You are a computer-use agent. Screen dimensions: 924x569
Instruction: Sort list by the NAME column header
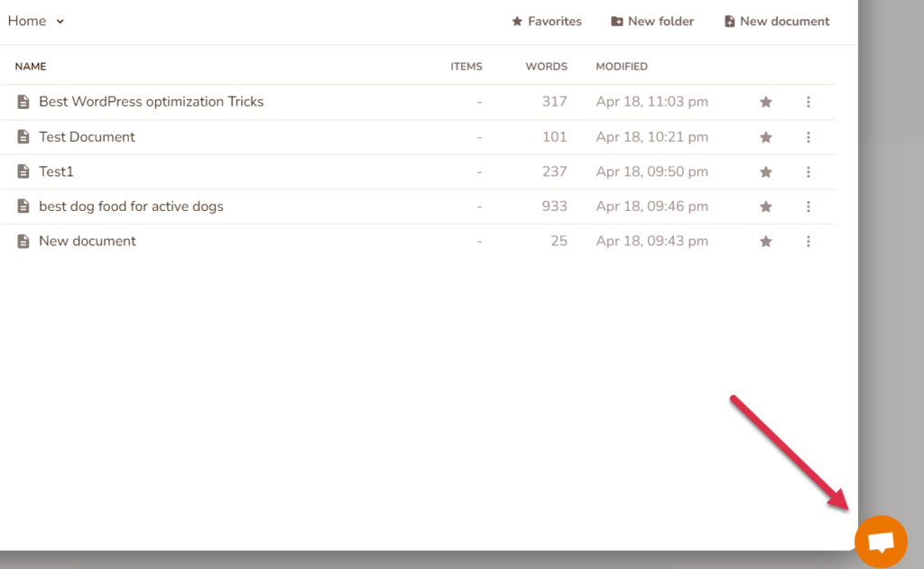coord(31,67)
